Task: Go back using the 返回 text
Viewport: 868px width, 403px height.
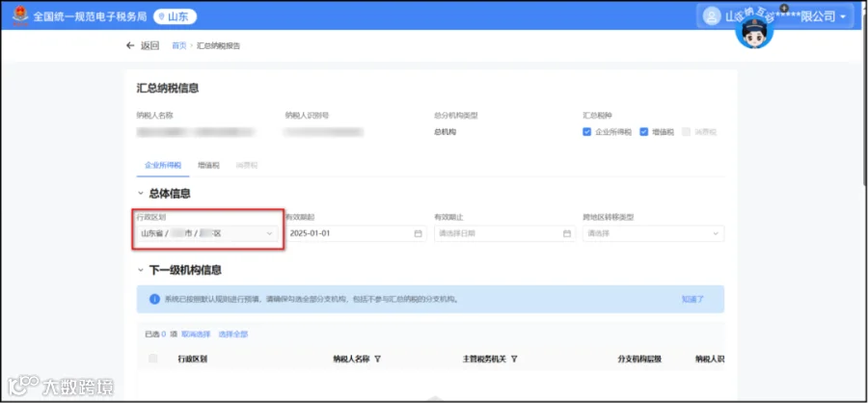Action: tap(150, 45)
